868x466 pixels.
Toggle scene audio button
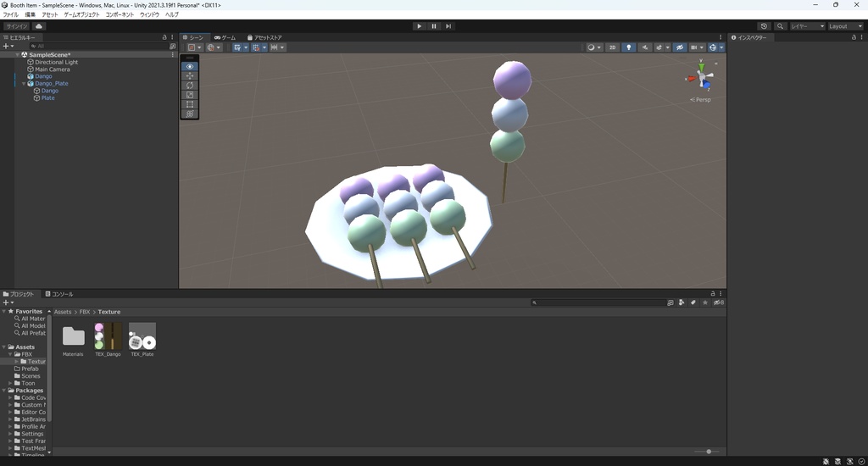[x=644, y=47]
